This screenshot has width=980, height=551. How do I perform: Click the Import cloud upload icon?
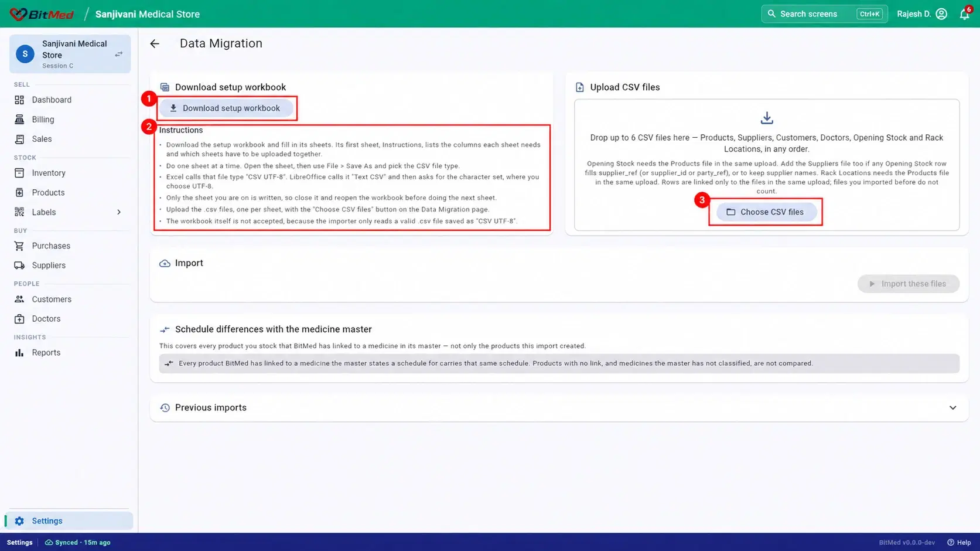click(165, 263)
